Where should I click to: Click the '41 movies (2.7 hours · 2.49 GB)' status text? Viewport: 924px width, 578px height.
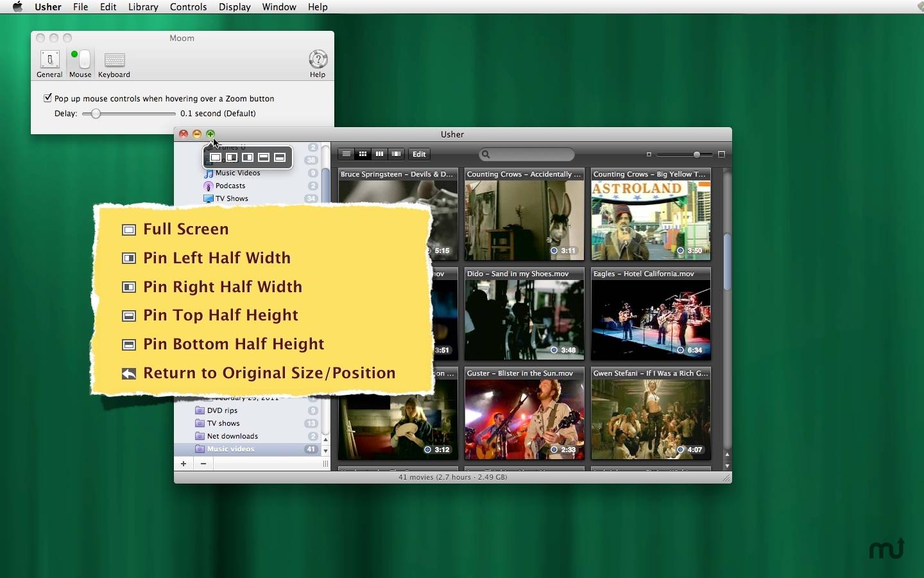point(453,477)
